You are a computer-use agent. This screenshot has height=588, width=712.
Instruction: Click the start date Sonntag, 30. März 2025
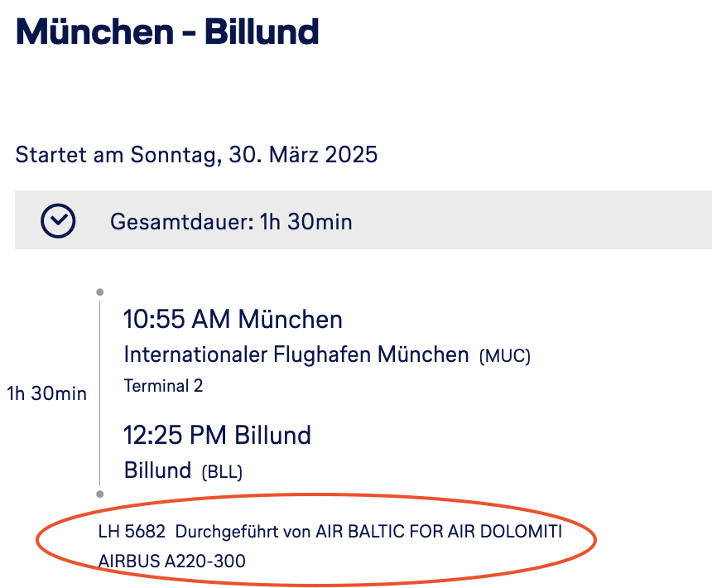coord(196,155)
